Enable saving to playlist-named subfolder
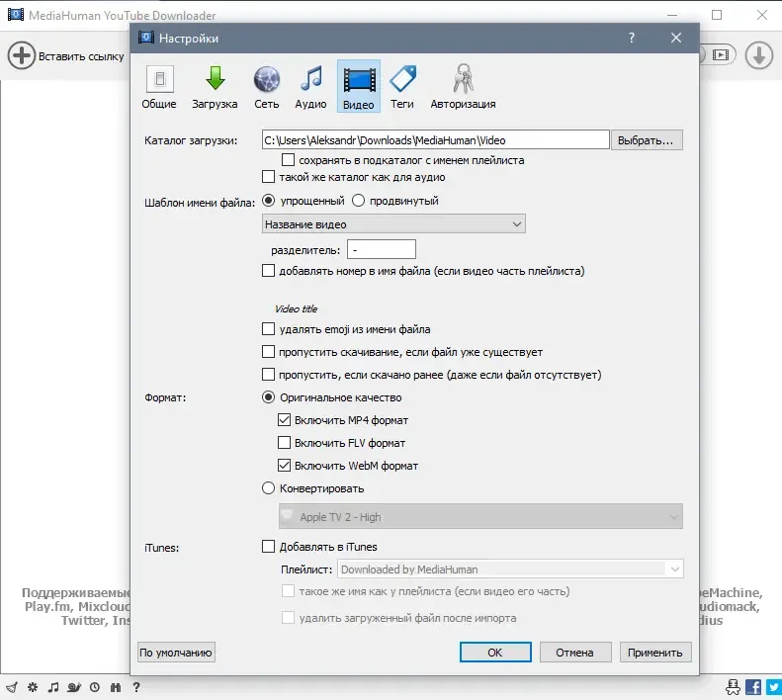 coord(288,159)
